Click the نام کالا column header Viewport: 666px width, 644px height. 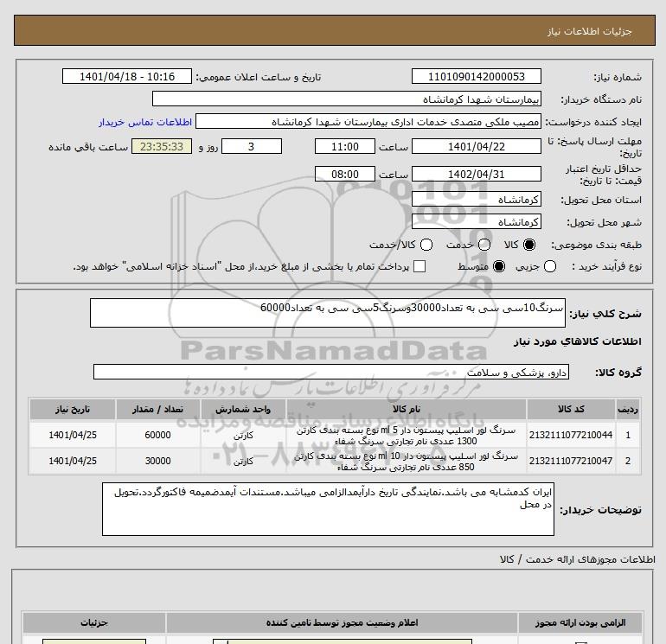[x=407, y=409]
